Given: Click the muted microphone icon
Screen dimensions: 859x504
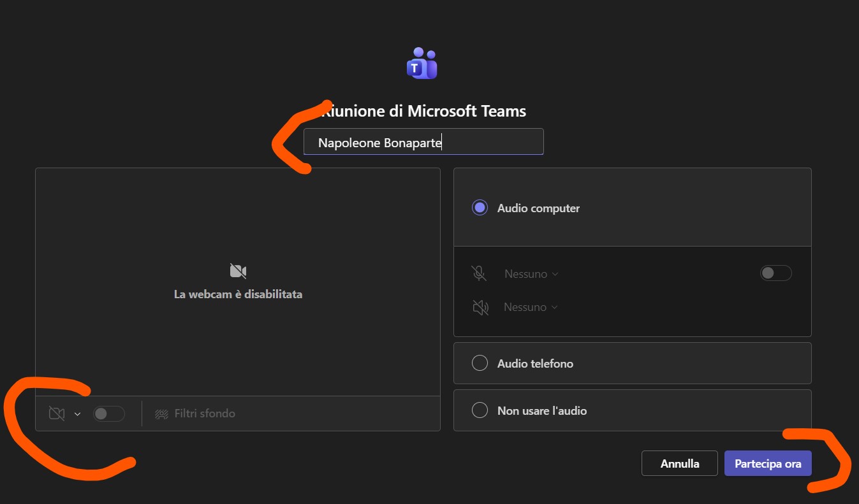Looking at the screenshot, I should tap(479, 274).
